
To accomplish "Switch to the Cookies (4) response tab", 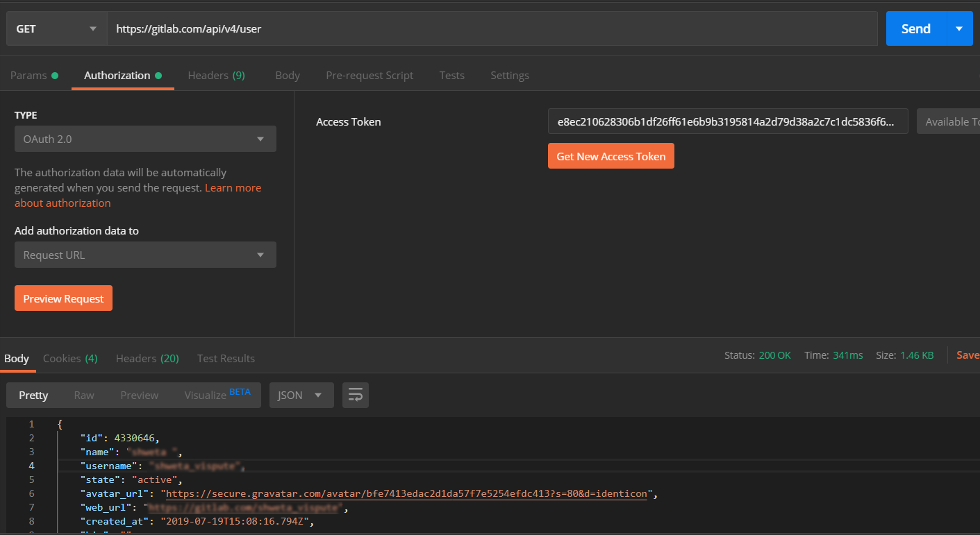I will tap(69, 358).
